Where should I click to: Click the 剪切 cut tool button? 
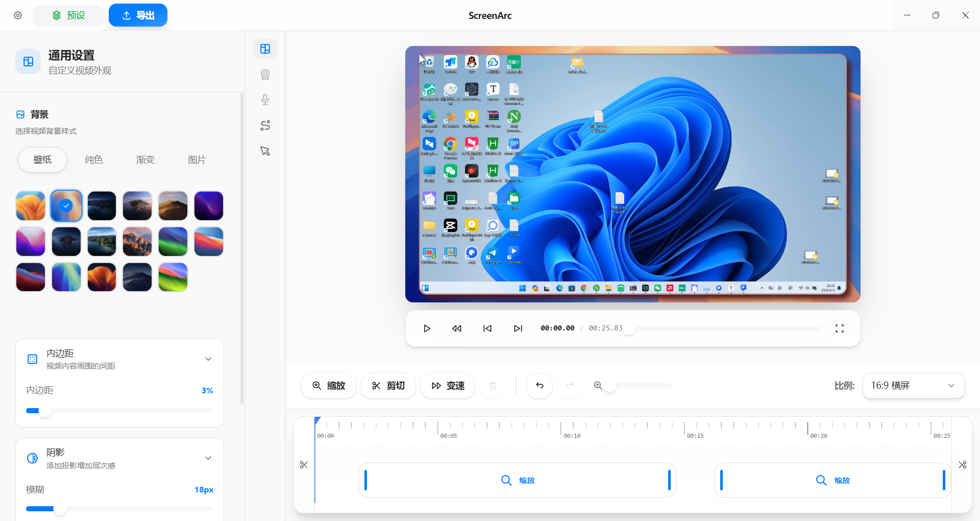click(388, 386)
